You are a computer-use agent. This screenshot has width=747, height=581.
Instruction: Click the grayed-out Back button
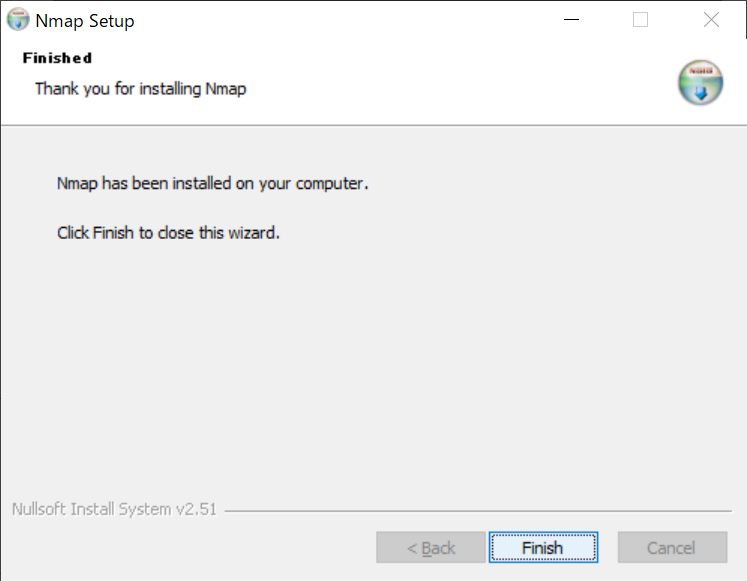431,548
